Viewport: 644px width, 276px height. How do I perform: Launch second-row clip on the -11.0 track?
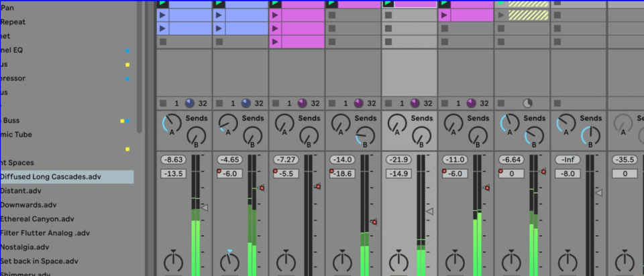tap(444, 15)
